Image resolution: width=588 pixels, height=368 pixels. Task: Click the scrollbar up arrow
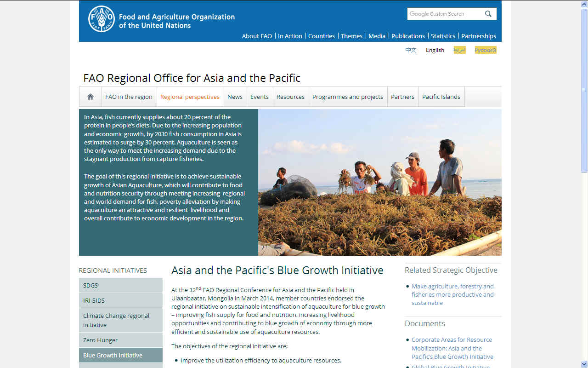pos(584,4)
